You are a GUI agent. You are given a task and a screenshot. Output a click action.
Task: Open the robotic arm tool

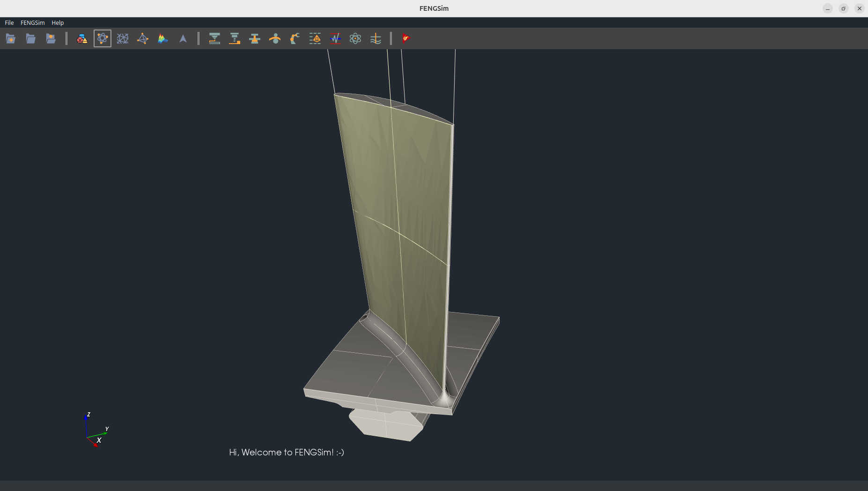pyautogui.click(x=295, y=38)
